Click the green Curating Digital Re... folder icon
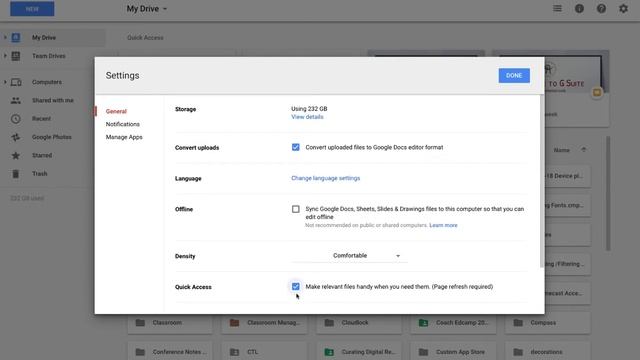 click(x=329, y=352)
